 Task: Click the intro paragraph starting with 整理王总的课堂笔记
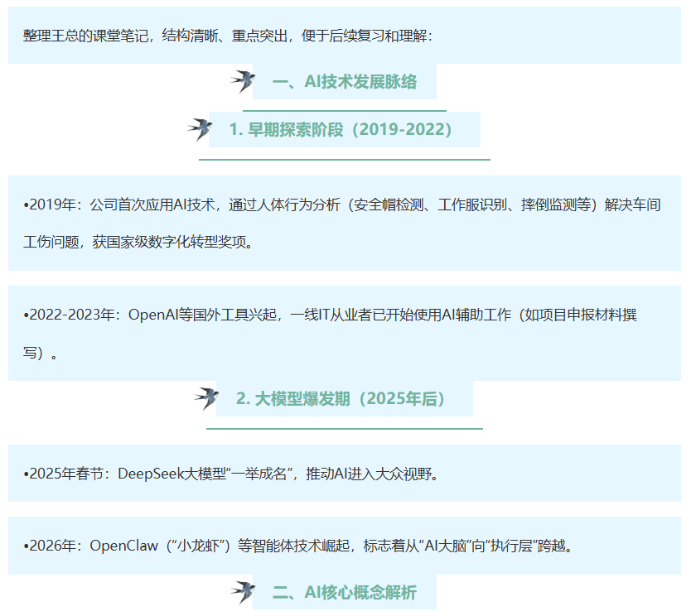click(x=228, y=36)
